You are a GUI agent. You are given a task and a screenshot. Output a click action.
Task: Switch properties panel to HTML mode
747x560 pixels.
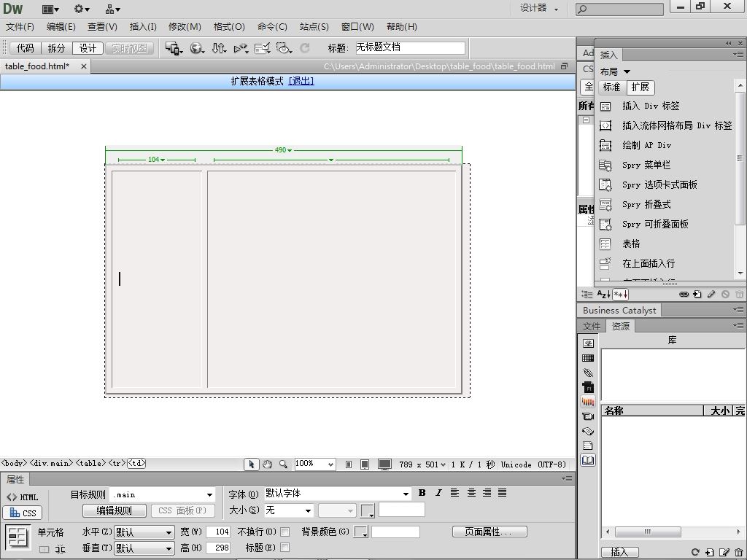pos(23,497)
